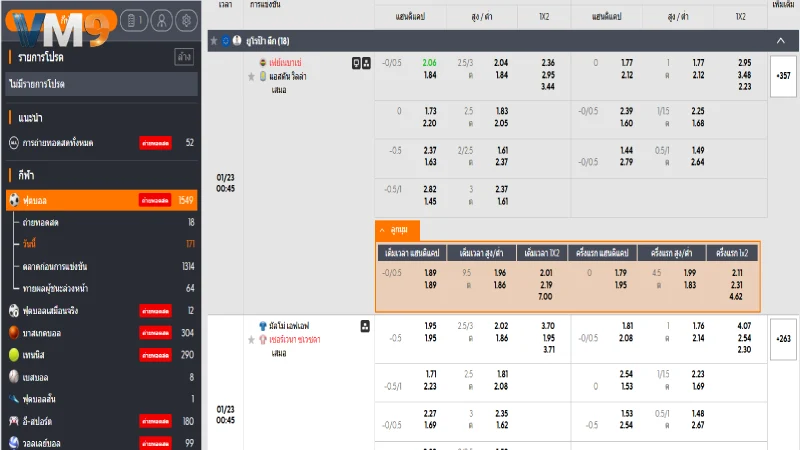800x450 pixels.
Task: Collapse the ลูกมุม corners tab
Action: (397, 230)
